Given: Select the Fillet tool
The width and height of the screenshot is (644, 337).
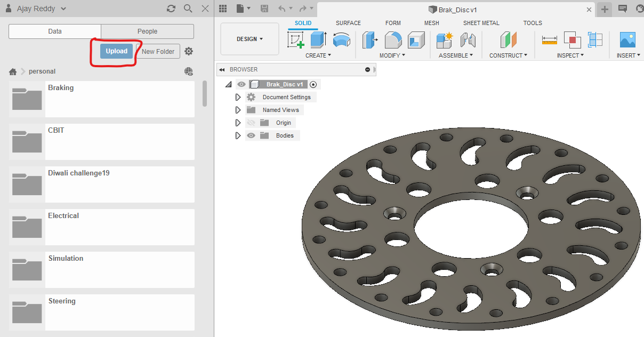Looking at the screenshot, I should (x=393, y=39).
